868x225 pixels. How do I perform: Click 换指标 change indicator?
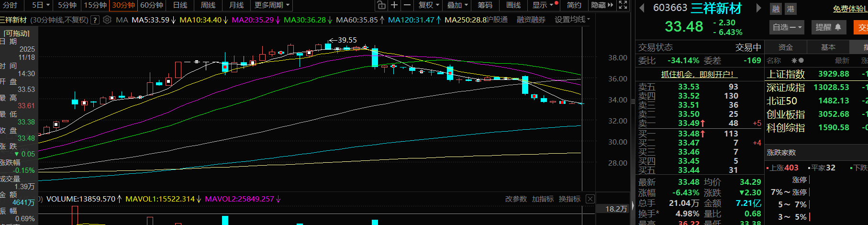[569, 199]
